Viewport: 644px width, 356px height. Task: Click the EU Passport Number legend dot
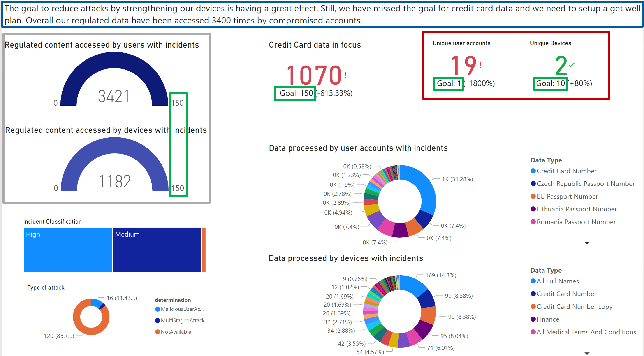pos(533,196)
